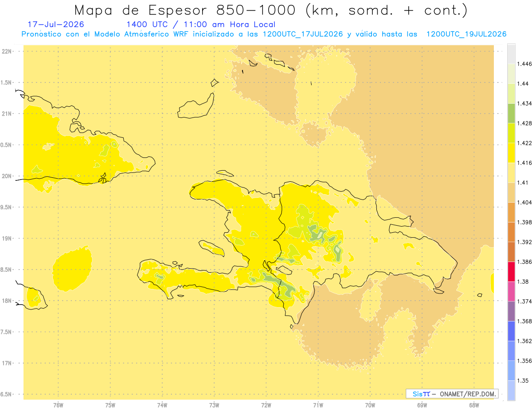
Task: Pick the blue 1.362–1.368 legend swatch
Action: click(x=511, y=331)
